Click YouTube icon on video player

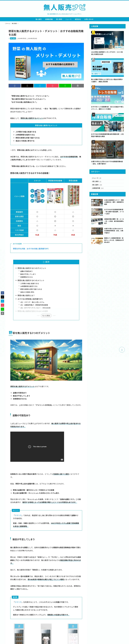point(62,459)
